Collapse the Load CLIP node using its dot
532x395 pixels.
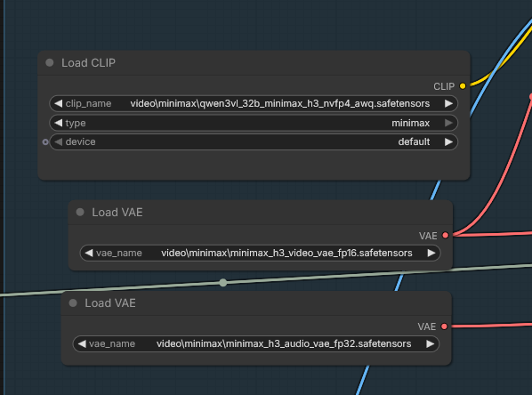[50, 63]
